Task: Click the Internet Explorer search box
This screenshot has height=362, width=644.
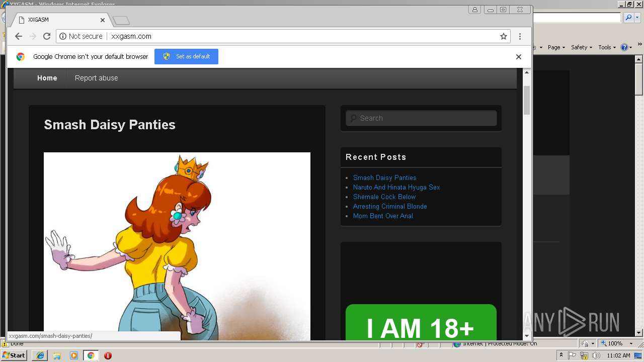Action: (x=577, y=18)
